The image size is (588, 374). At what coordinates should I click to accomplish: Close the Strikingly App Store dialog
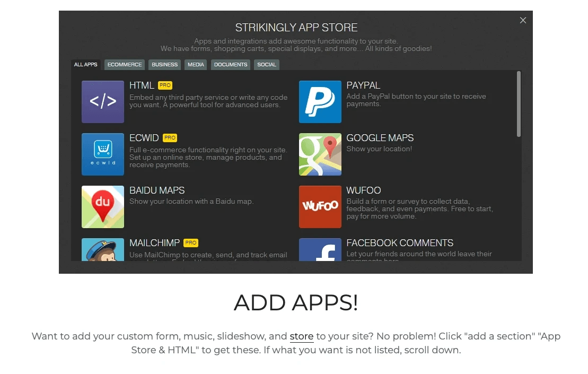coord(523,20)
